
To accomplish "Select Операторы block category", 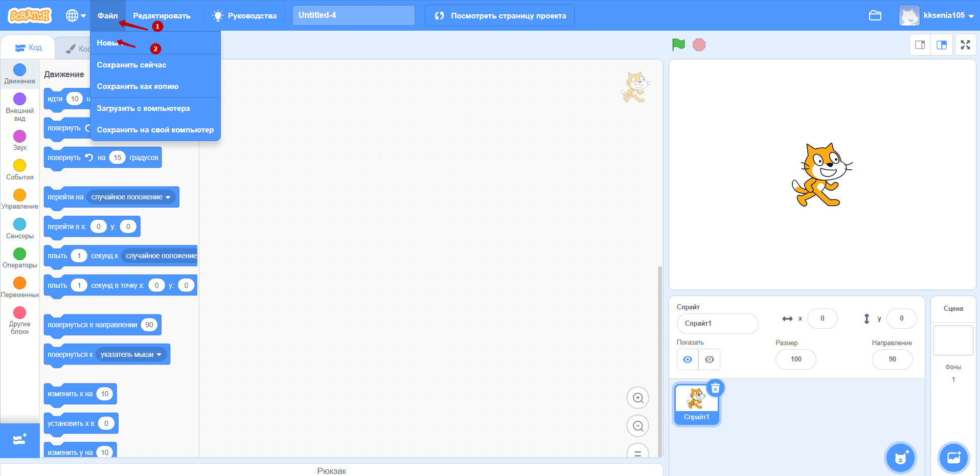I will 19,258.
